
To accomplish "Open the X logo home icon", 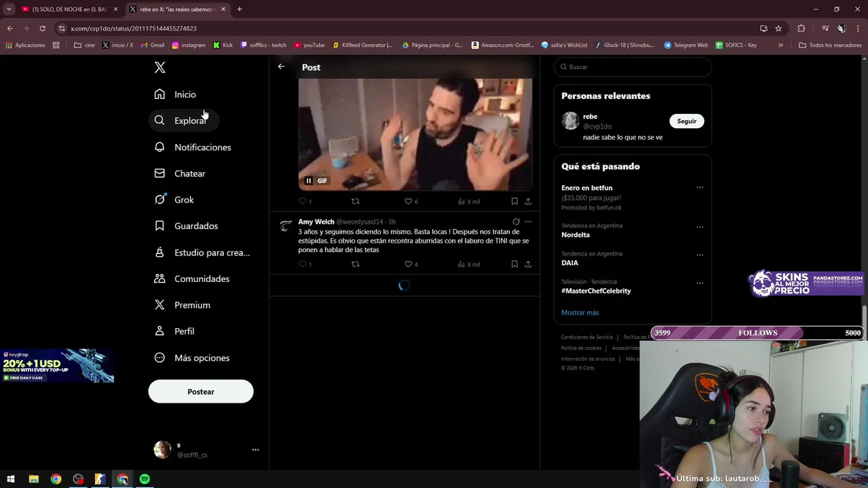I will pyautogui.click(x=160, y=67).
